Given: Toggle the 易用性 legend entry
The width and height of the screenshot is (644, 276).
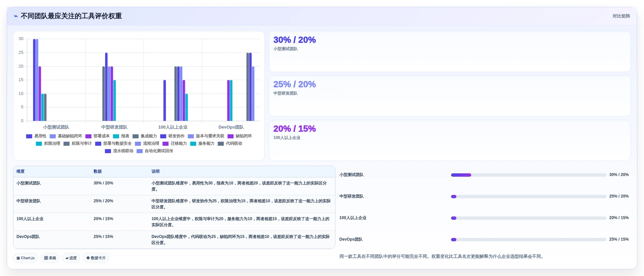Looking at the screenshot, I should click(36, 136).
